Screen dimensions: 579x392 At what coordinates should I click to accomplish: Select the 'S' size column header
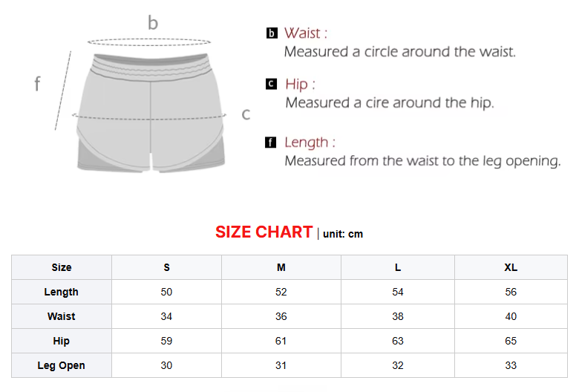tap(166, 267)
